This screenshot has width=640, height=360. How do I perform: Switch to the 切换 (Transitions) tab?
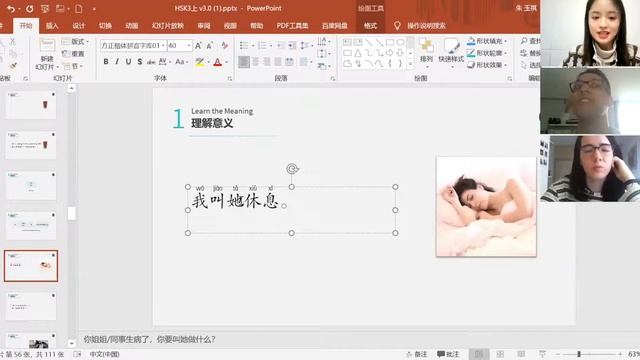coord(105,25)
